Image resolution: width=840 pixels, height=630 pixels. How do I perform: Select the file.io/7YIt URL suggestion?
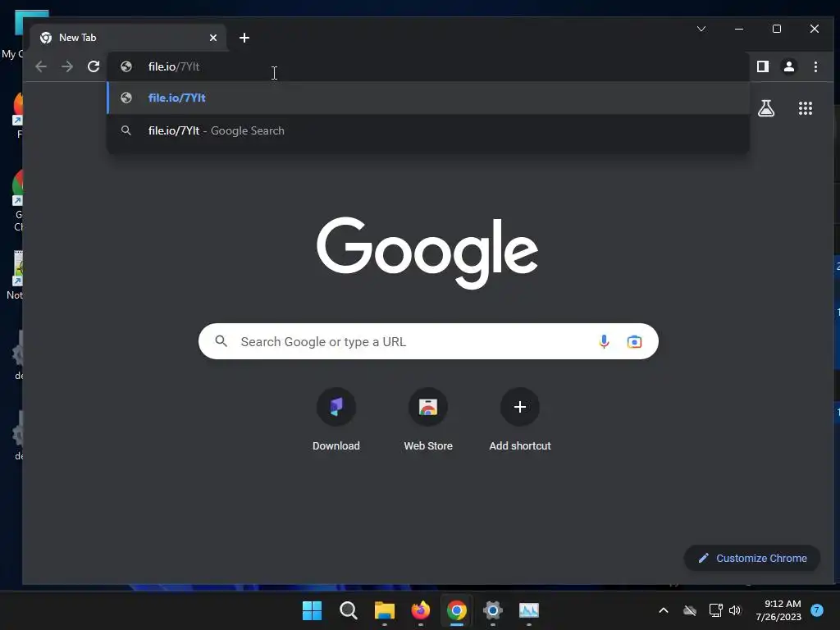pyautogui.click(x=428, y=98)
